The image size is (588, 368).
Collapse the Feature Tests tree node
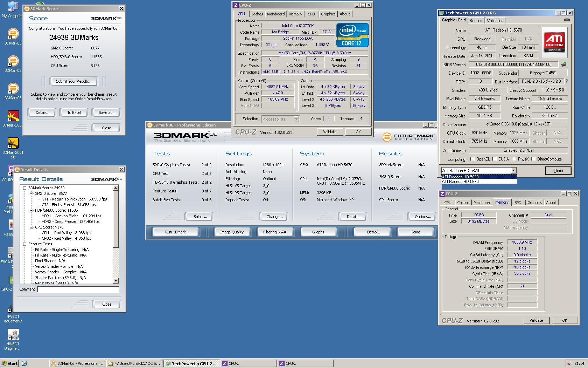(x=24, y=244)
